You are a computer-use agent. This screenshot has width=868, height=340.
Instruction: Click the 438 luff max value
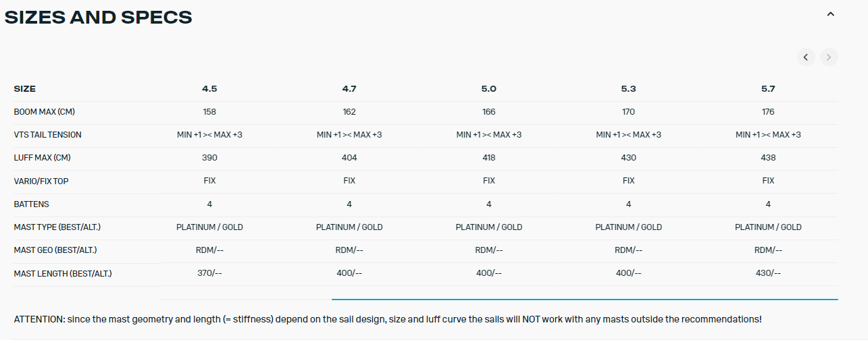(x=768, y=158)
